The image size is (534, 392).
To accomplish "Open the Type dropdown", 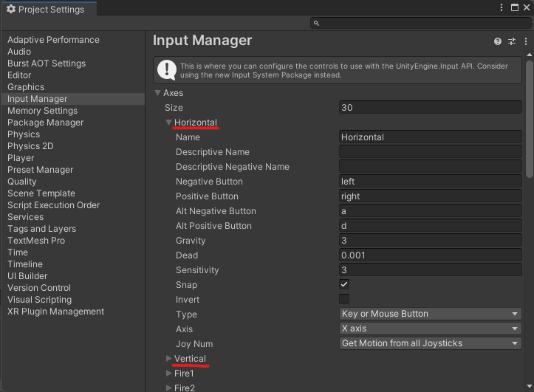I will pyautogui.click(x=430, y=314).
